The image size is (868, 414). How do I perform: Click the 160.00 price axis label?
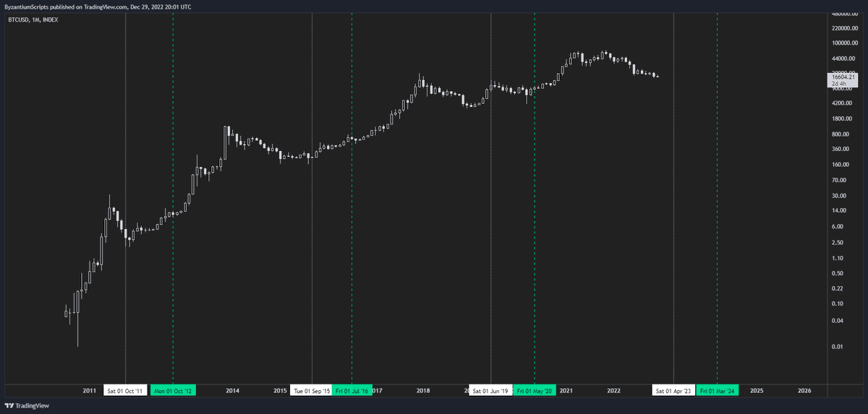[841, 165]
